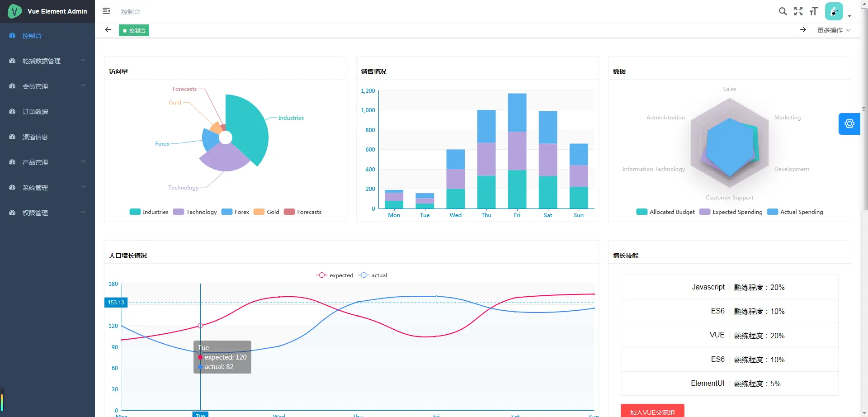Select the 控制台 green tab
868x417 pixels.
coord(134,31)
